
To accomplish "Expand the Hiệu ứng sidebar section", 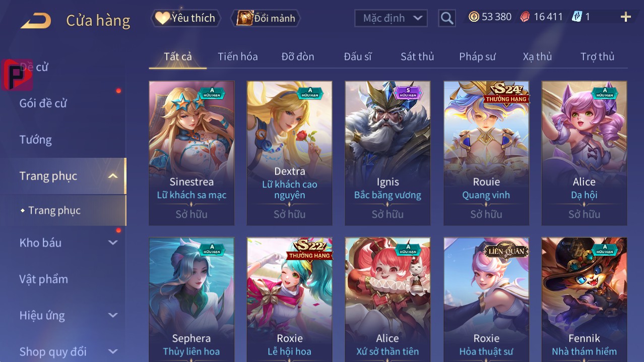I will pyautogui.click(x=113, y=316).
